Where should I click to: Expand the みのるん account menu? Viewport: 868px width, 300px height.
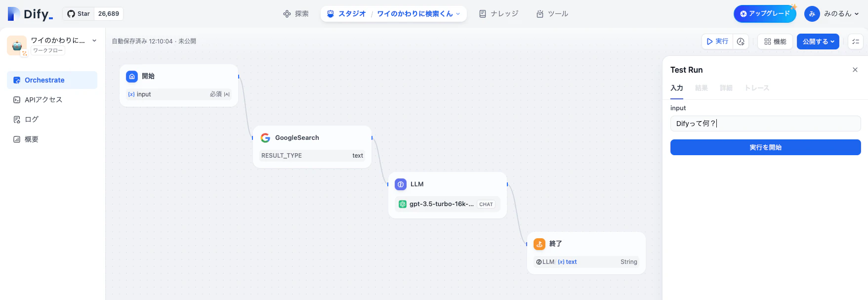(x=841, y=14)
